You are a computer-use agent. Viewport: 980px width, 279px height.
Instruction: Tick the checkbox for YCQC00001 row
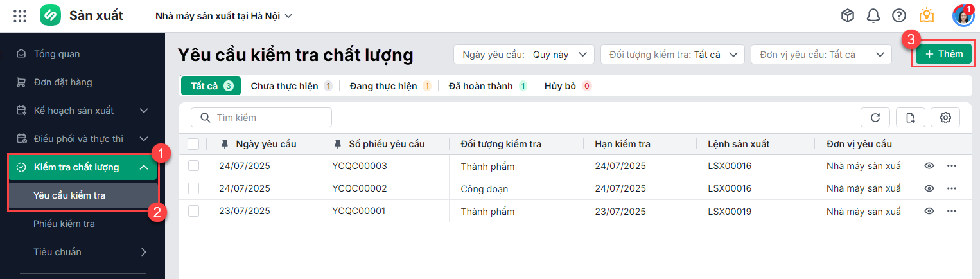193,211
